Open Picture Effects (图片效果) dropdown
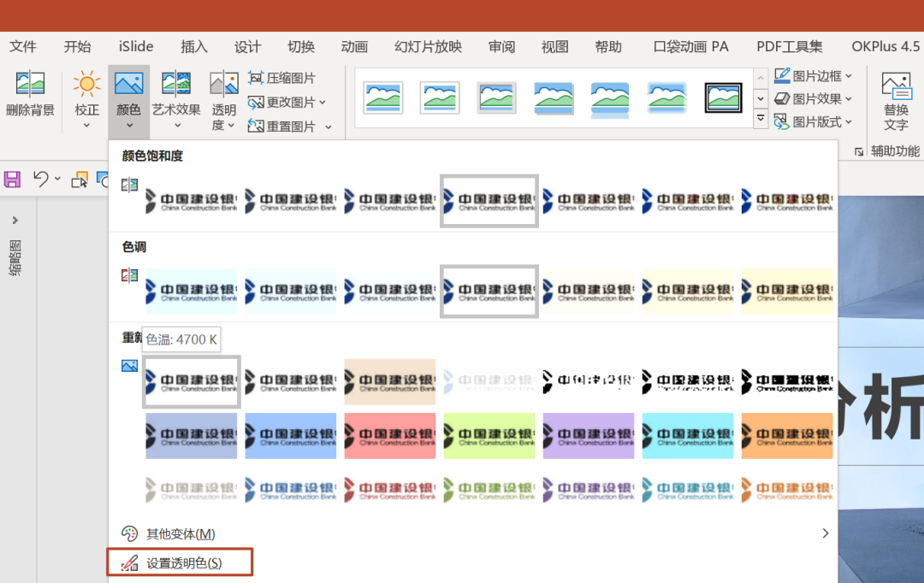 point(814,99)
